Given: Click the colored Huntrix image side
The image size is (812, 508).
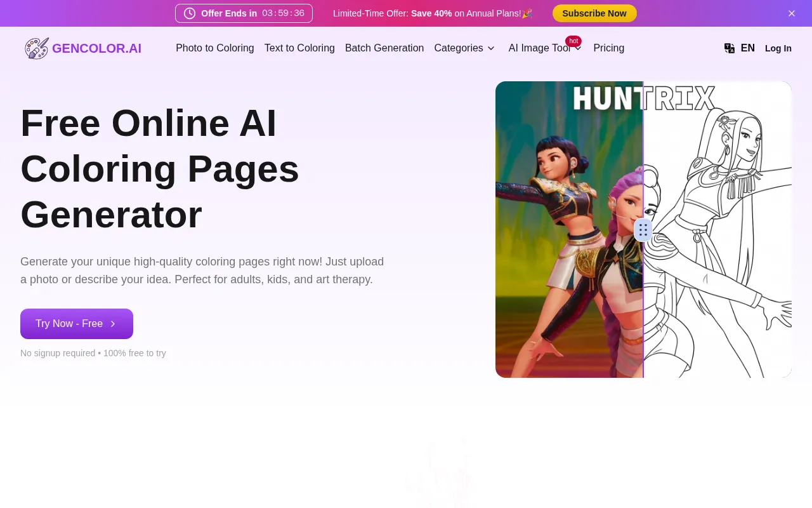Looking at the screenshot, I should pyautogui.click(x=569, y=230).
